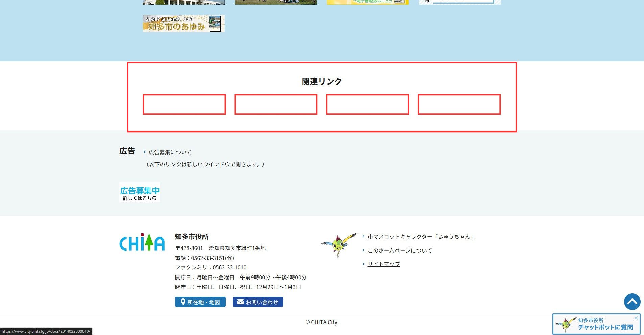The width and height of the screenshot is (644, 335).
Task: Click the 広告 section heading
Action: click(x=127, y=151)
